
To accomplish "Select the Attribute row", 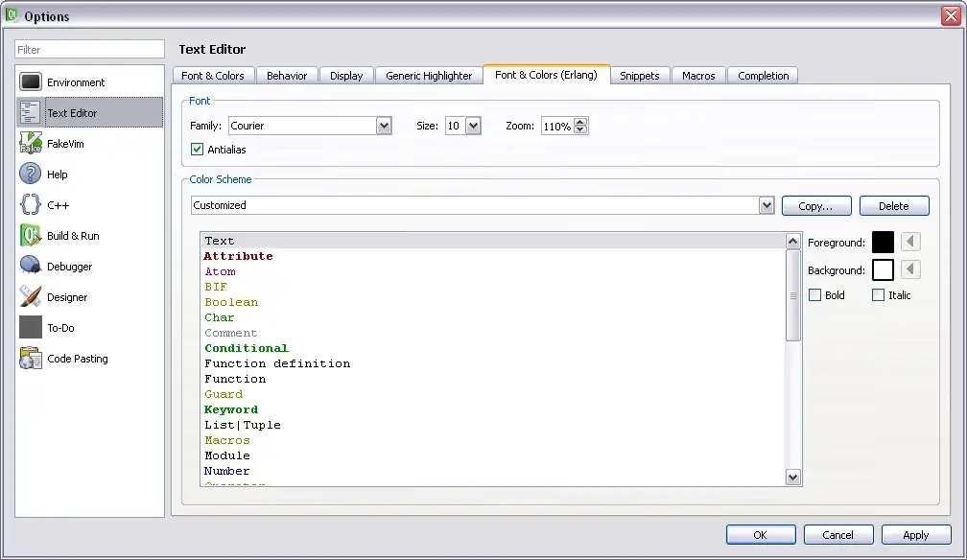I will [x=493, y=256].
